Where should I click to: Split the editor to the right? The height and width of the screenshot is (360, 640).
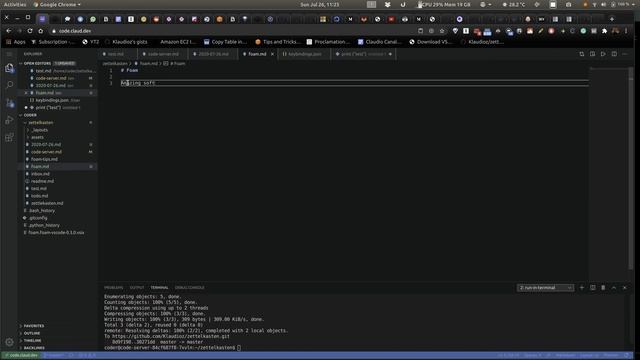(614, 54)
